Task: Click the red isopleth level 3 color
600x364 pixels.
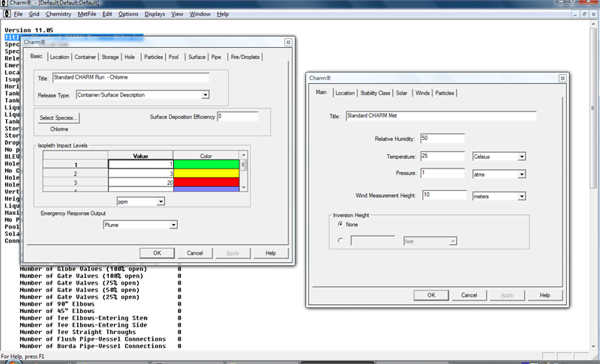Action: coord(208,182)
